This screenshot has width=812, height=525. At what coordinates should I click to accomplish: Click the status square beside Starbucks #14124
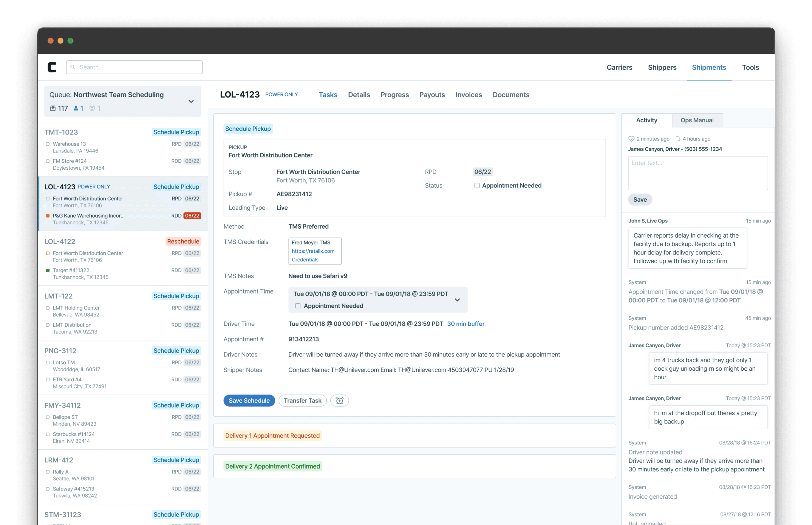tap(48, 434)
